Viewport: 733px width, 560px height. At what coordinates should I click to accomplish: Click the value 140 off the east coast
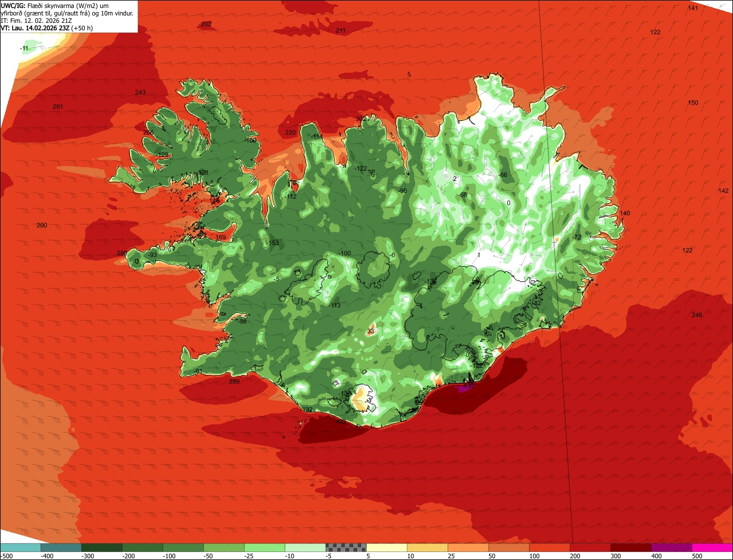[x=624, y=213]
